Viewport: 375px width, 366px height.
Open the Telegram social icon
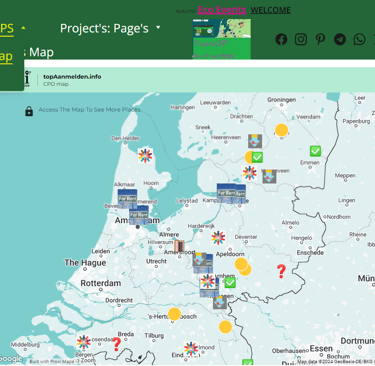click(x=340, y=39)
